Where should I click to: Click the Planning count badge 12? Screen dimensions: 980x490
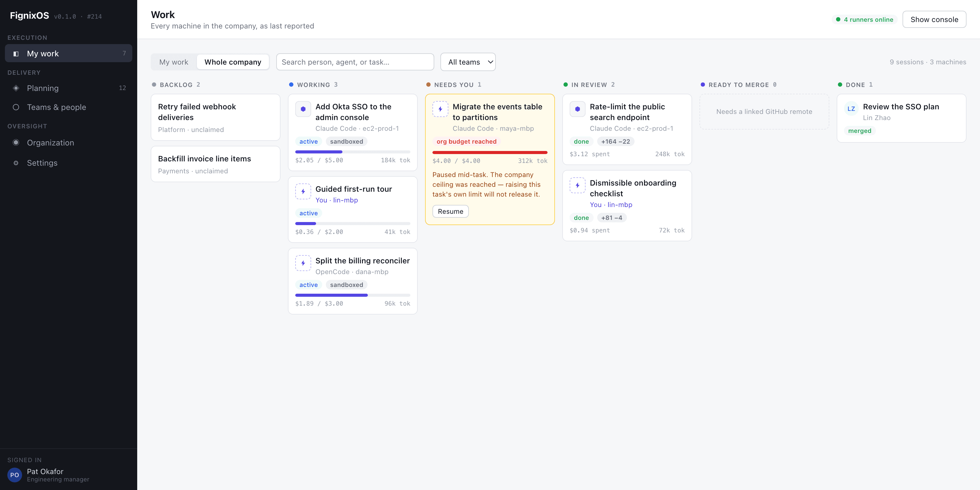tap(122, 88)
